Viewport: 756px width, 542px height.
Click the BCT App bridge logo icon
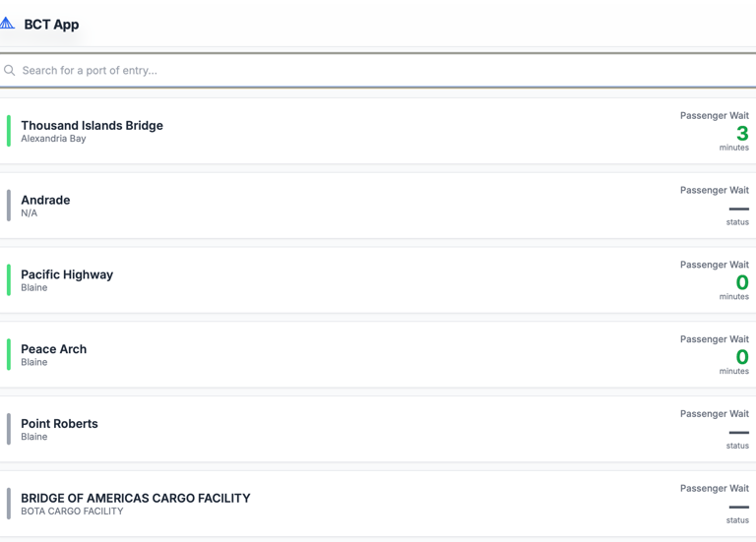coord(8,24)
